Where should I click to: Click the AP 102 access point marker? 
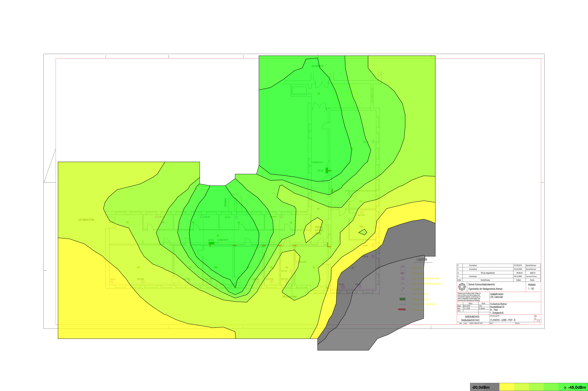pos(327,170)
